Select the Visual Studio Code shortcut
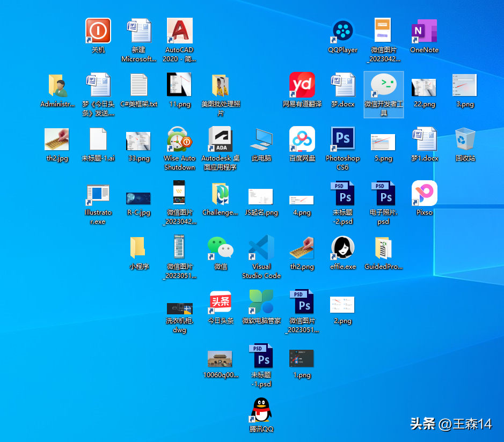This screenshot has height=442, width=504. coord(261,248)
